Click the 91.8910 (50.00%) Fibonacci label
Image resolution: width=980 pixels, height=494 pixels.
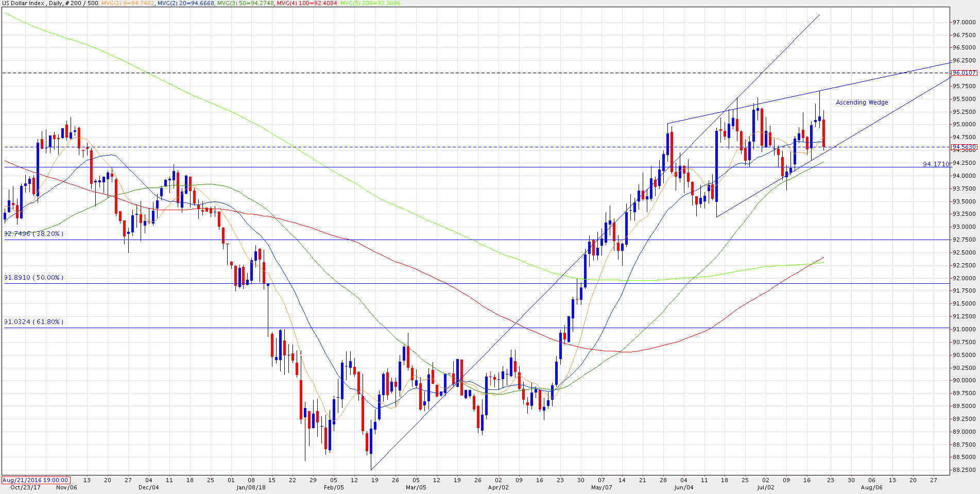(34, 277)
